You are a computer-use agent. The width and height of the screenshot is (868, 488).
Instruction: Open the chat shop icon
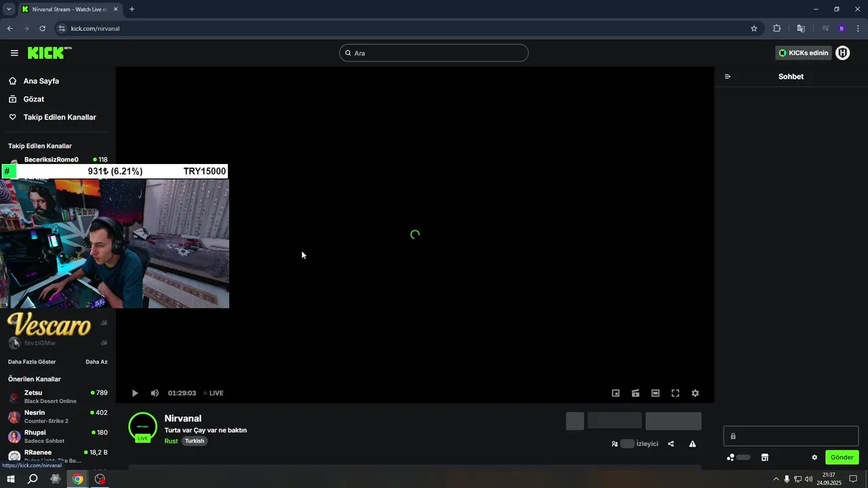765,457
